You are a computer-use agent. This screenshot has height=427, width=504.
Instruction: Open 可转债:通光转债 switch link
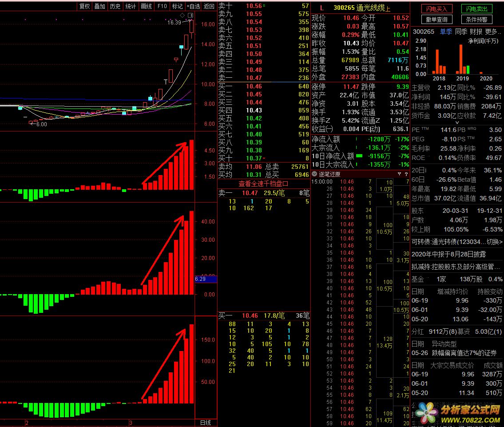pyautogui.click(x=457, y=242)
